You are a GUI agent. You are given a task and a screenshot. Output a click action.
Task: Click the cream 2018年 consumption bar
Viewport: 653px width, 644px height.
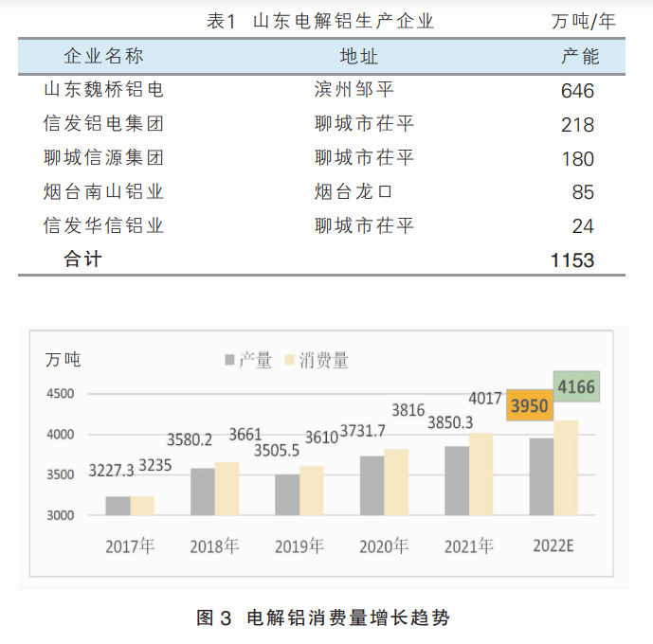coord(227,489)
